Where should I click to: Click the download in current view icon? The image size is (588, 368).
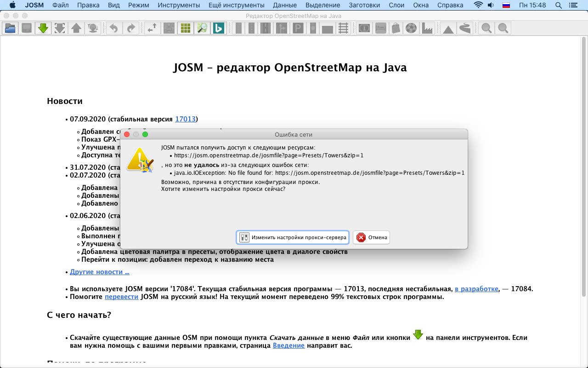[60, 28]
